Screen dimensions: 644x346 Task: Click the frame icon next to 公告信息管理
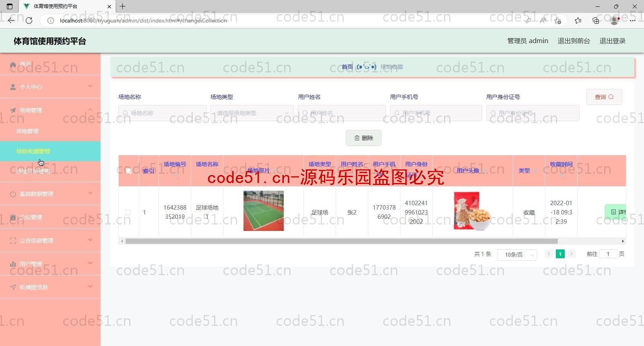coord(13,241)
